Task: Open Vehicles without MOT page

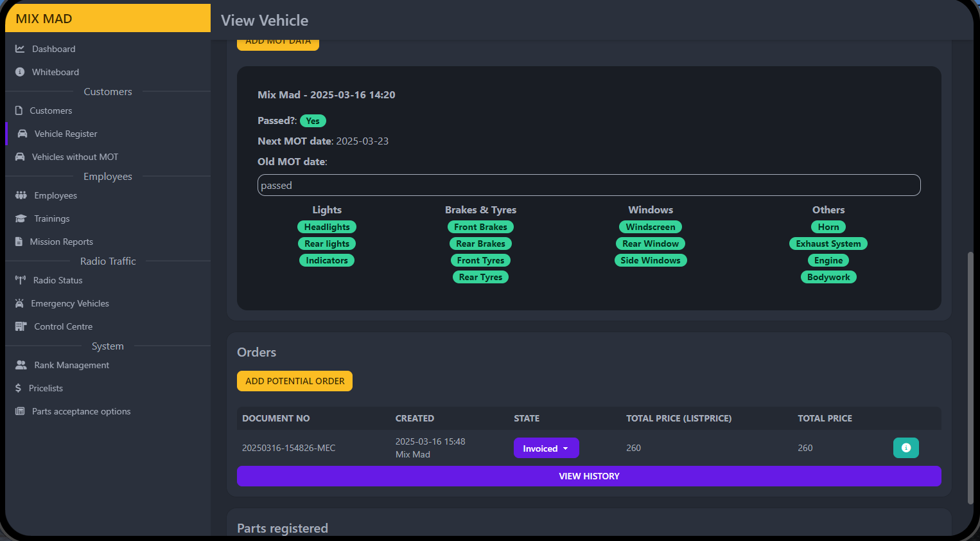Action: tap(75, 157)
